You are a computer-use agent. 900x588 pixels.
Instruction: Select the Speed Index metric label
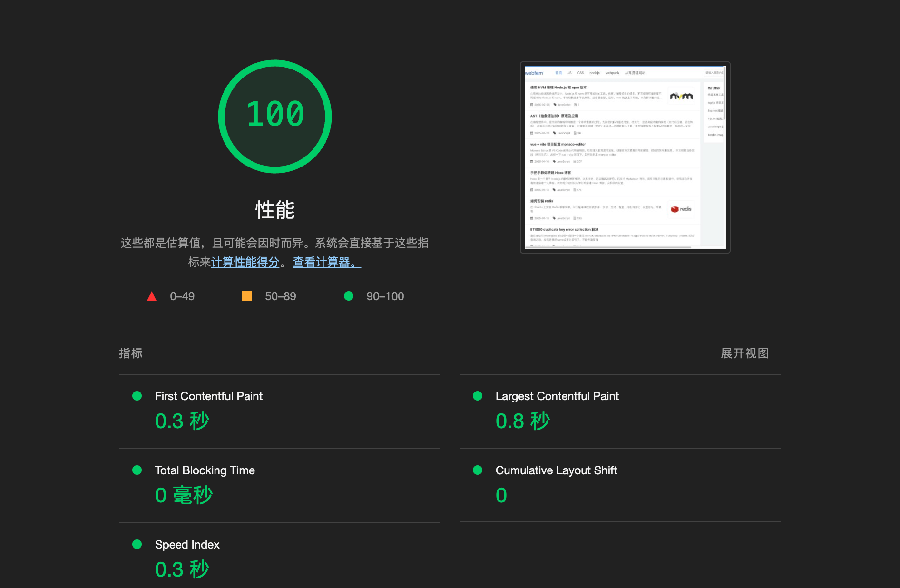click(187, 545)
